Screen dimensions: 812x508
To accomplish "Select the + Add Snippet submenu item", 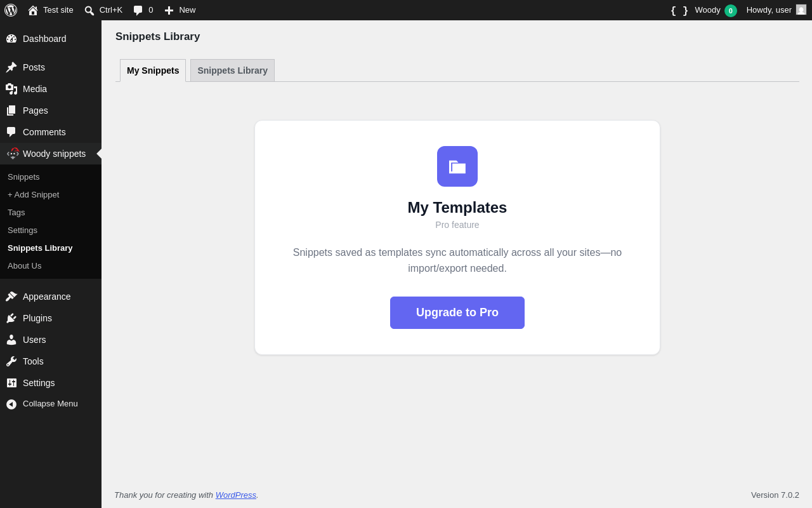I will 33,195.
